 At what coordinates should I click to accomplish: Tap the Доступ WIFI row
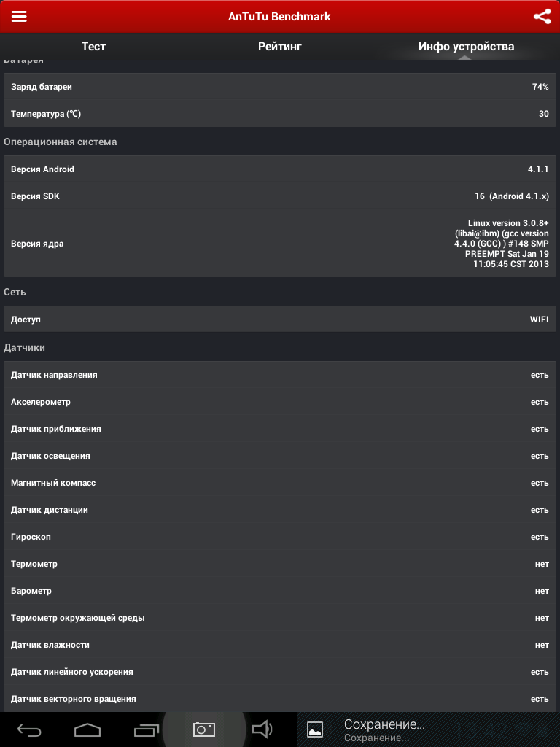coord(280,320)
